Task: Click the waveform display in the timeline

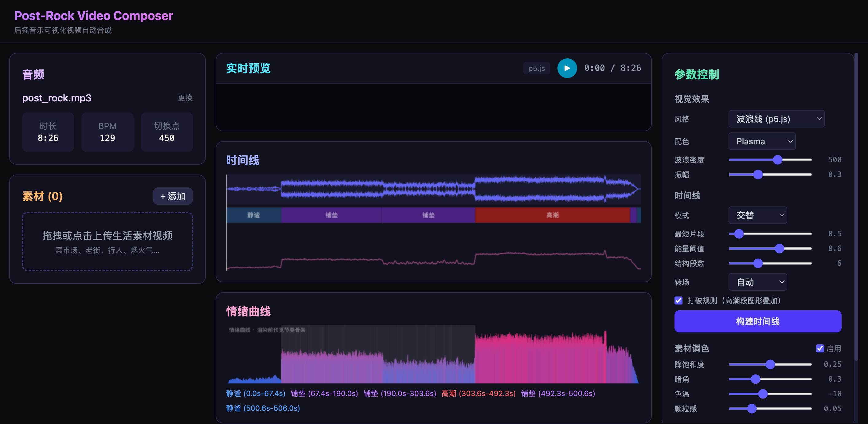Action: [434, 189]
